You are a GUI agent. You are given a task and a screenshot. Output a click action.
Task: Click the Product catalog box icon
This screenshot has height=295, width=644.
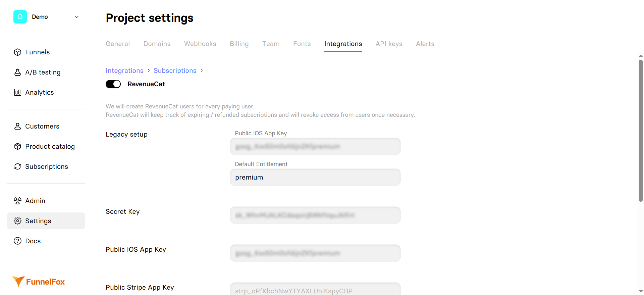[x=17, y=146]
